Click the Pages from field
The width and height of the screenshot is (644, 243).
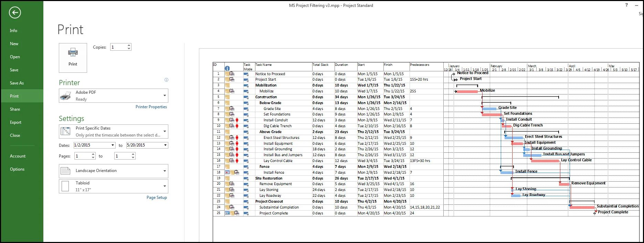pyautogui.click(x=83, y=156)
